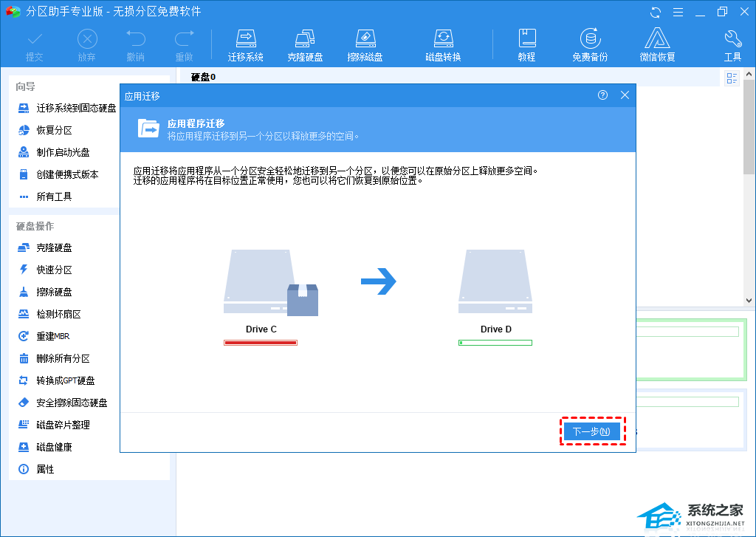Click the 提交 (commit) toolbar icon
The width and height of the screenshot is (756, 537).
pos(34,46)
